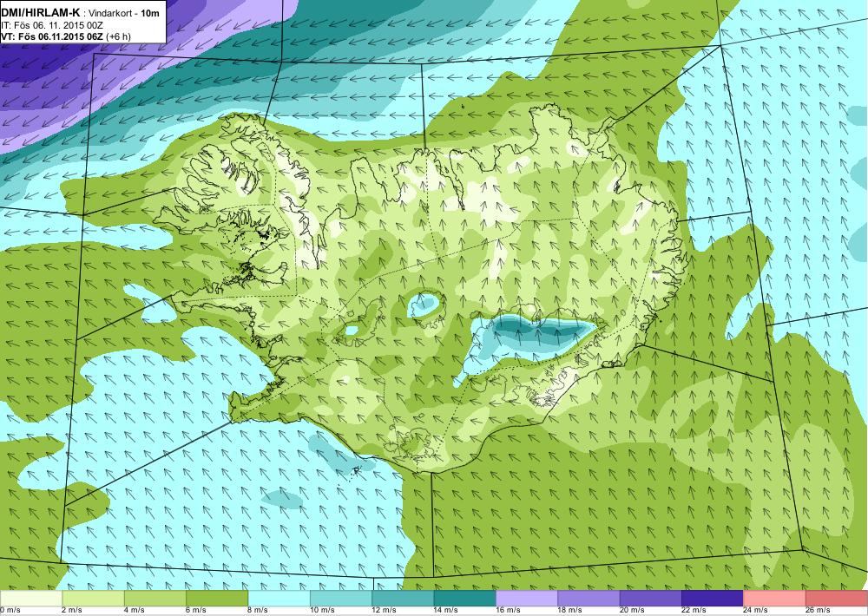Click the lavender 16–18 m/s legend swatch
868x616 pixels.
(x=527, y=599)
